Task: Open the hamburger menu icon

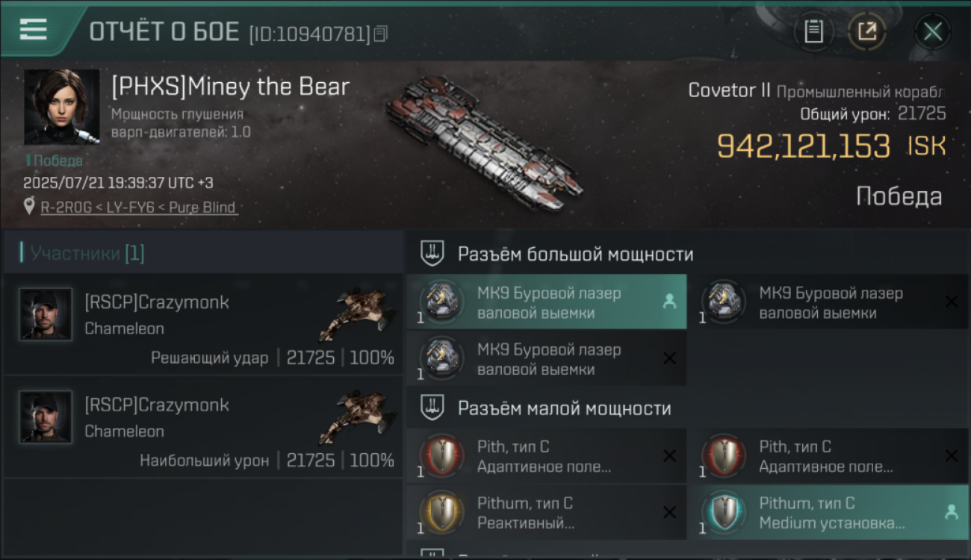Action: [33, 29]
